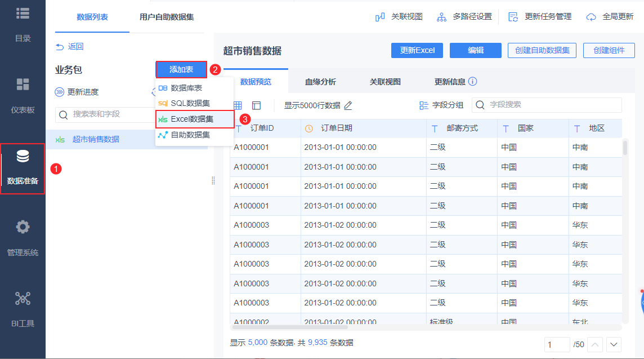Screen dimensions: 644x359
Task: Click the first 华东 cell
Action: [x=596, y=225]
